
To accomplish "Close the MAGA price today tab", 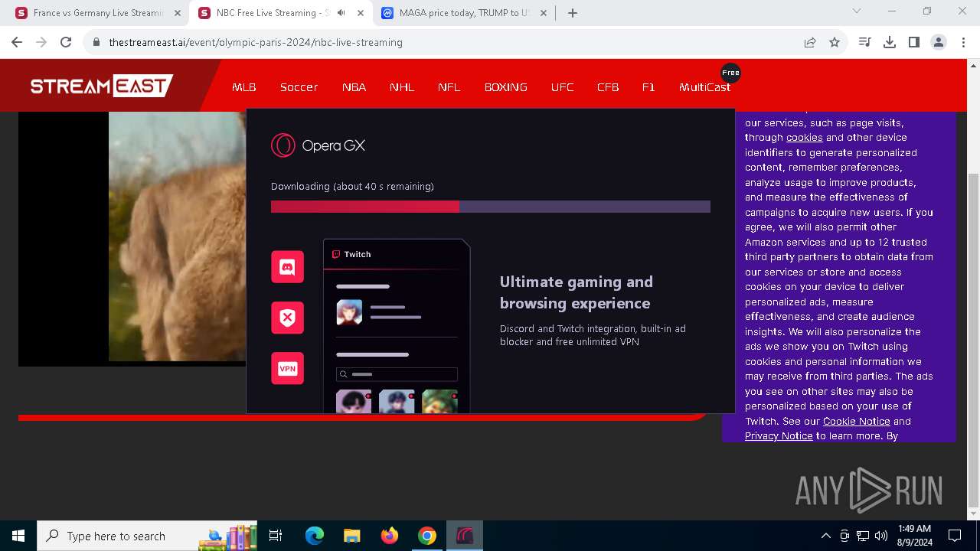I will 544,13.
